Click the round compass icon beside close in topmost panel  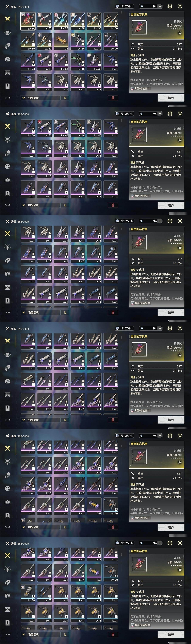[170, 6]
